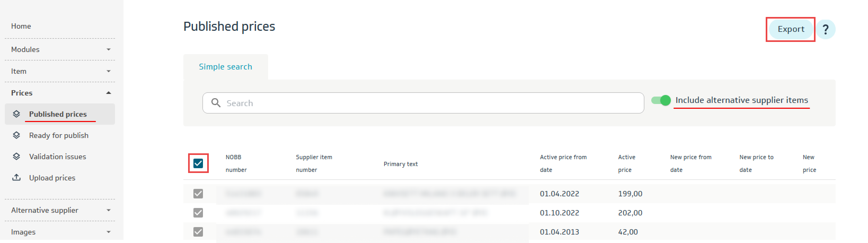Viewport: 868px width, 243px height.
Task: Click the Ready for publish layers icon
Action: tap(16, 135)
